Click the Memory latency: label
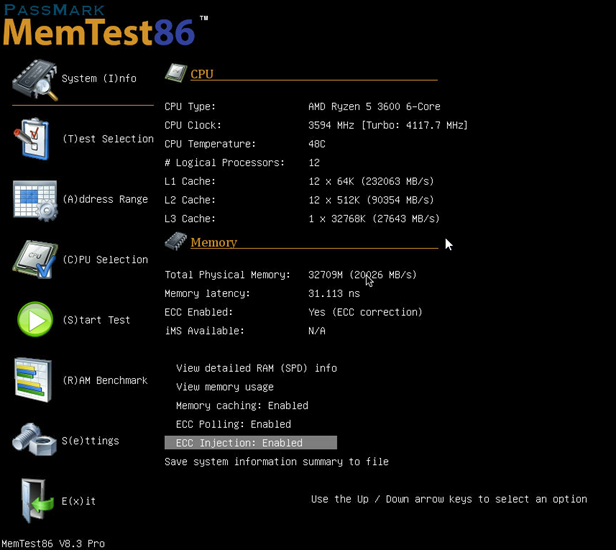Viewport: 616px width, 550px height. click(x=207, y=293)
